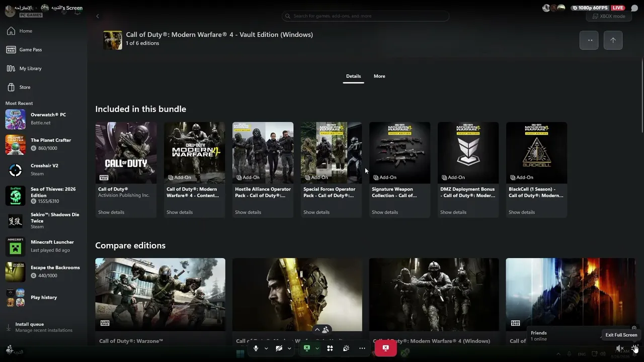
Task: Toggle the camera on or off
Action: point(279,348)
